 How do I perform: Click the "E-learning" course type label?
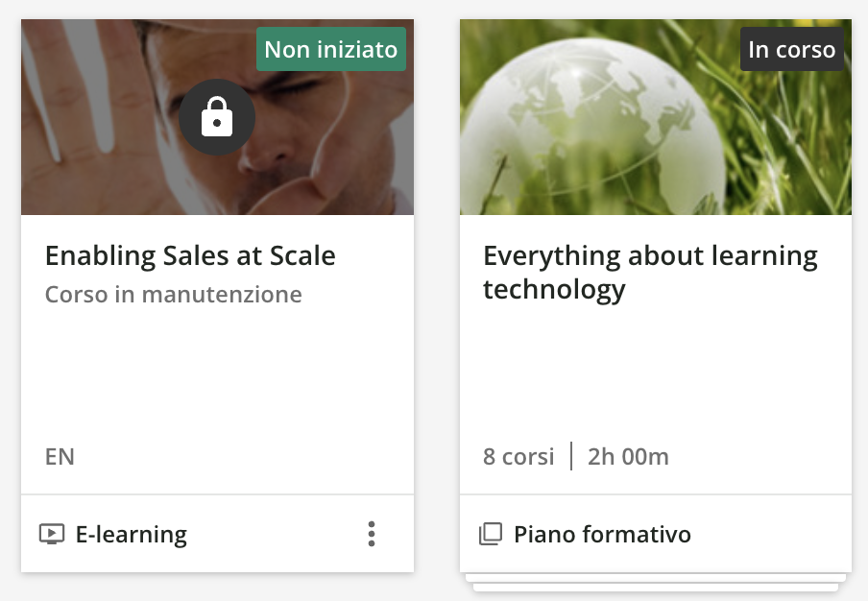pos(132,535)
